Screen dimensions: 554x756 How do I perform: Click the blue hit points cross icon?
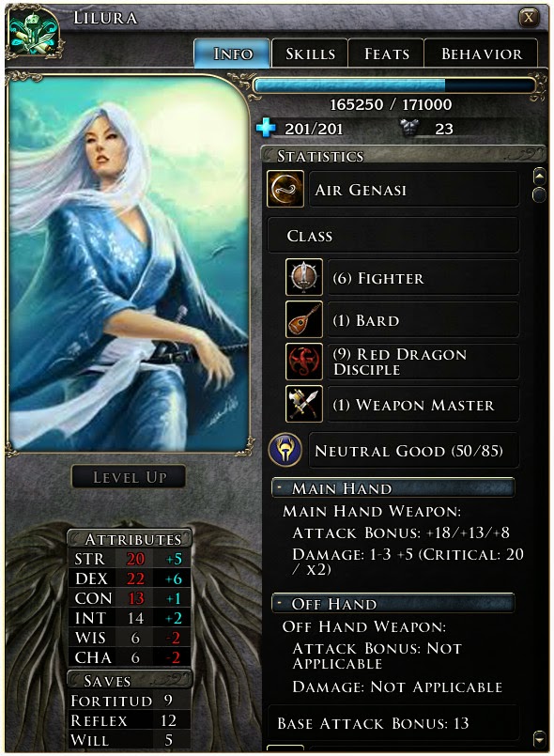tap(266, 128)
